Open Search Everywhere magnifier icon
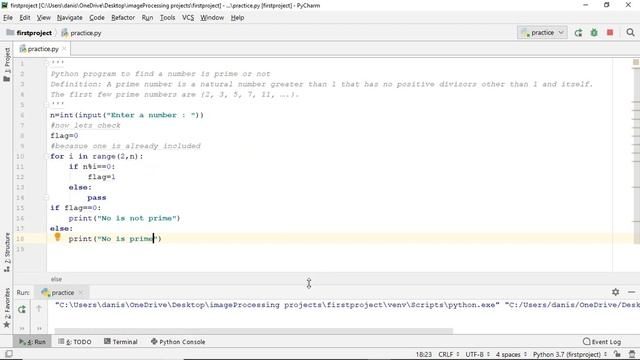 click(x=630, y=32)
